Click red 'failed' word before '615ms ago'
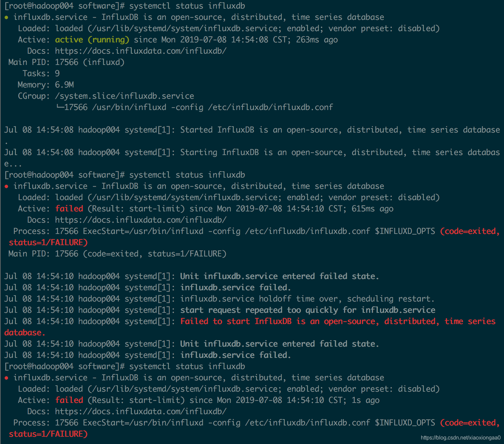The image size is (504, 444). [x=69, y=209]
